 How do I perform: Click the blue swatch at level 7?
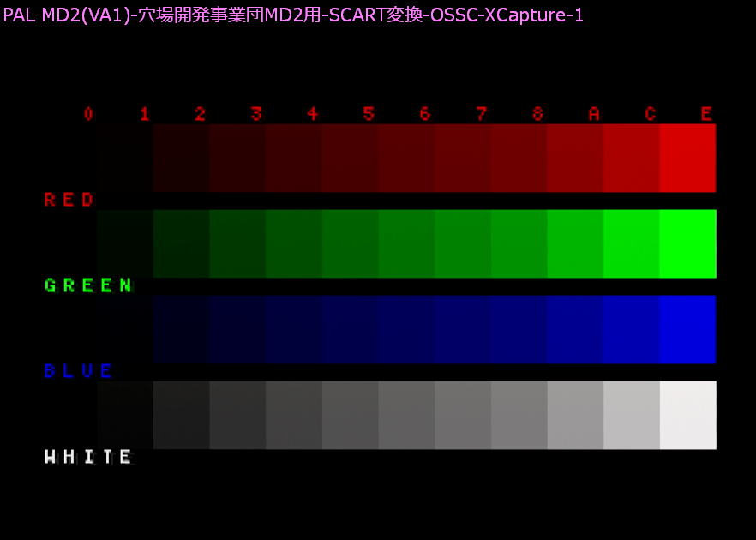tap(463, 329)
